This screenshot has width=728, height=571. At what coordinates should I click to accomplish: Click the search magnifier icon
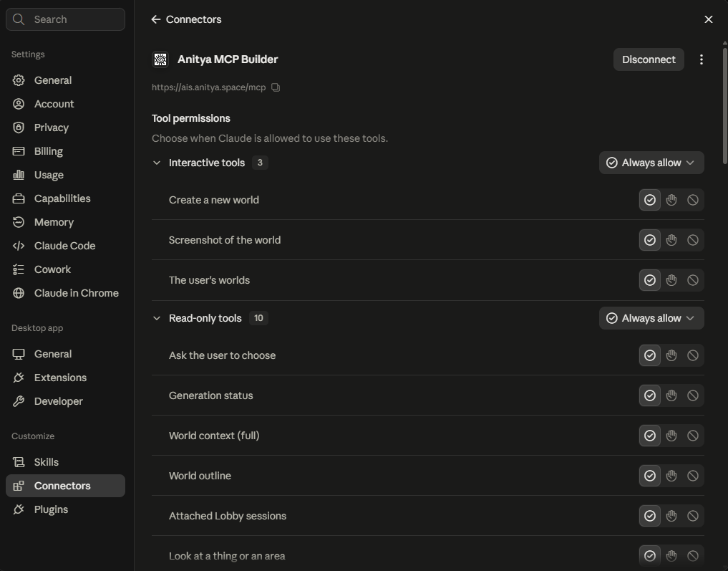point(19,19)
